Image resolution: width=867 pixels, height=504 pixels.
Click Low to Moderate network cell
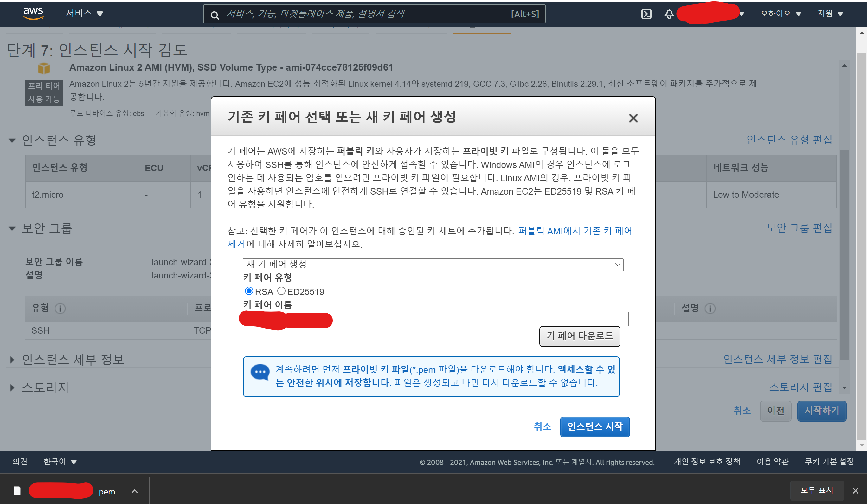pos(771,195)
